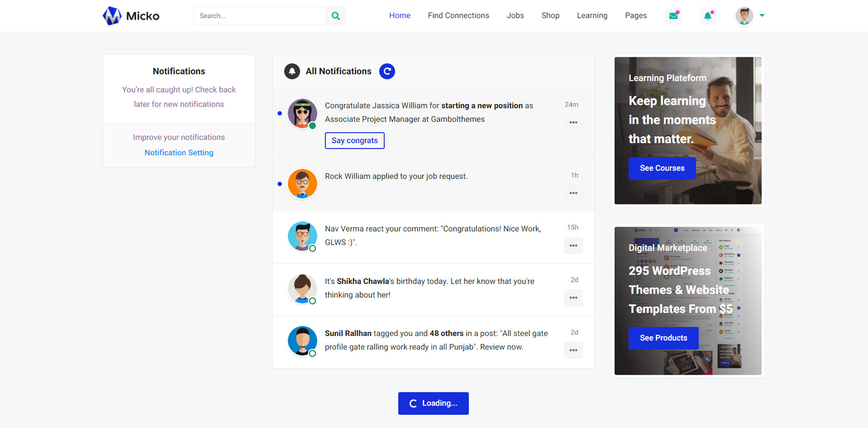Click the See Courses button

tap(662, 168)
